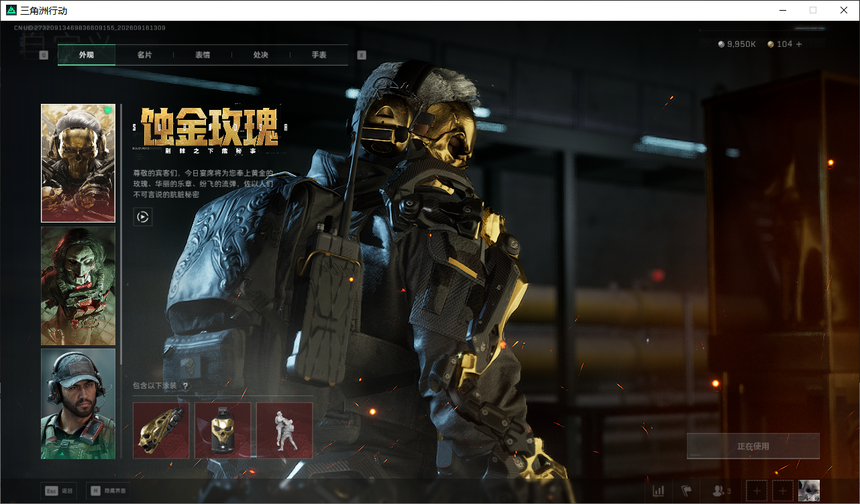Image resolution: width=860 pixels, height=504 pixels.
Task: Click the Esc 返回 button
Action: [59, 491]
